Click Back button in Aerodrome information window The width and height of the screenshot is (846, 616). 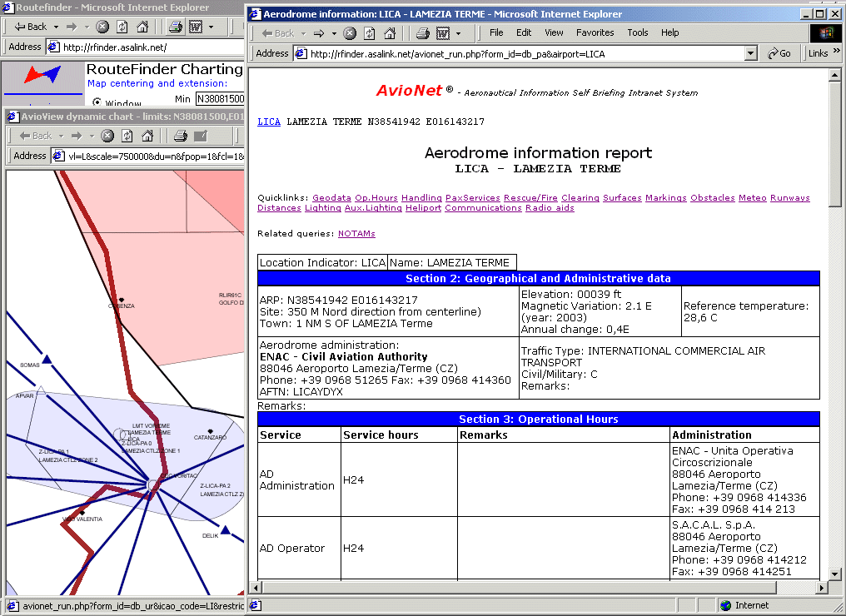coord(277,33)
